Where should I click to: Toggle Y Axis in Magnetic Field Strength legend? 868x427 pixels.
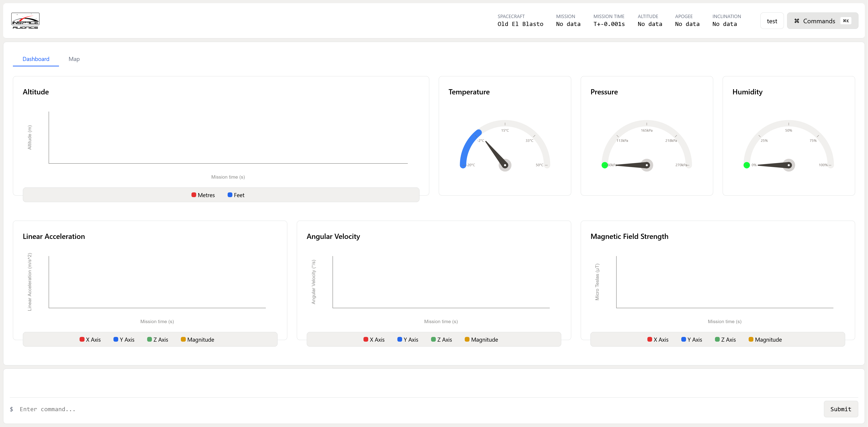(692, 340)
